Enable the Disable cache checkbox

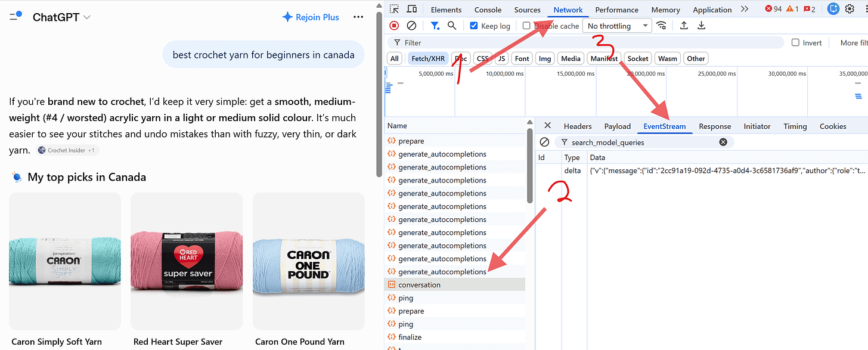pos(526,26)
